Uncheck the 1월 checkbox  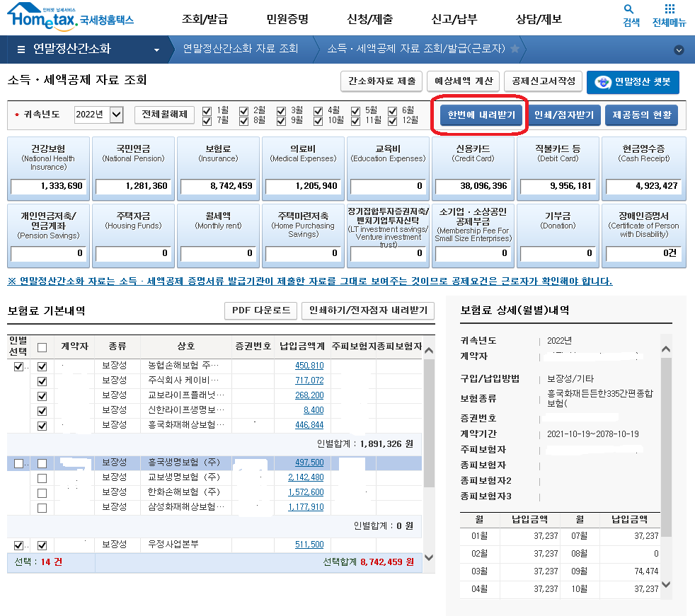click(x=207, y=111)
